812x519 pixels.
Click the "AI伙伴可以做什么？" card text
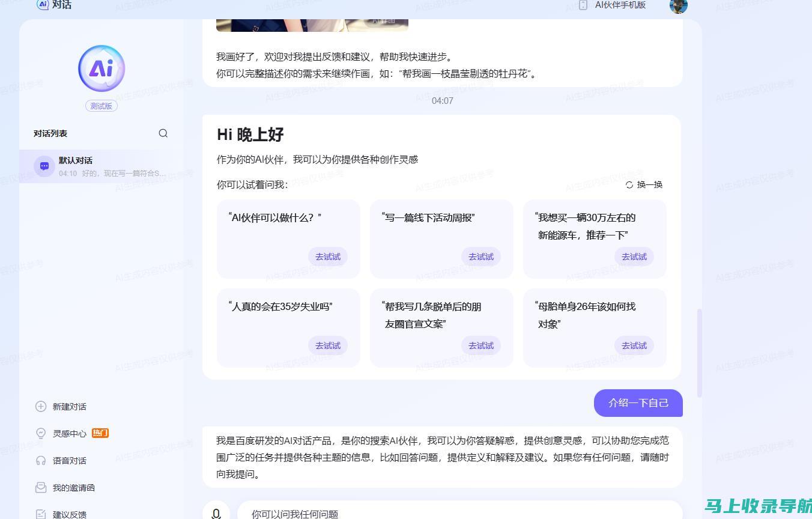[275, 217]
